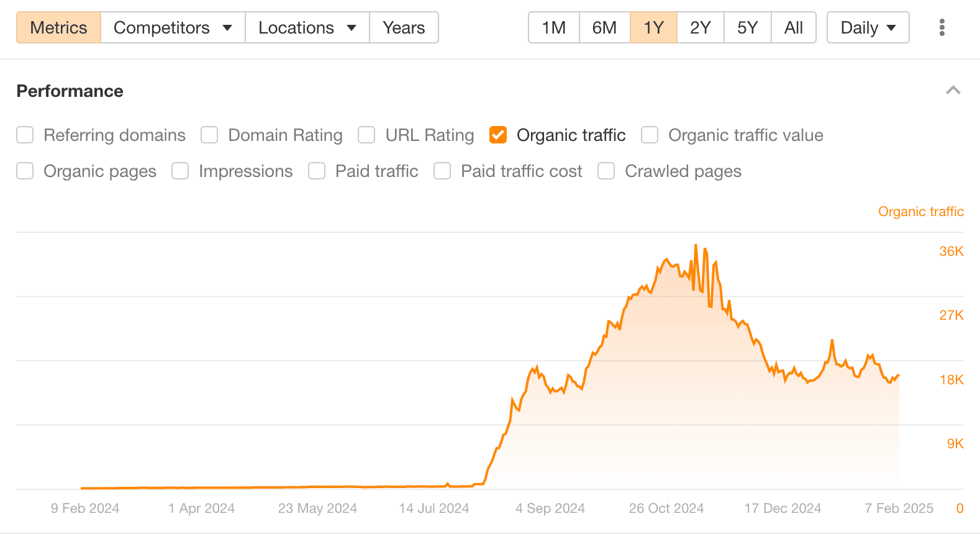Click the traffic peak on the chart
The height and width of the screenshot is (534, 980).
[x=696, y=245]
